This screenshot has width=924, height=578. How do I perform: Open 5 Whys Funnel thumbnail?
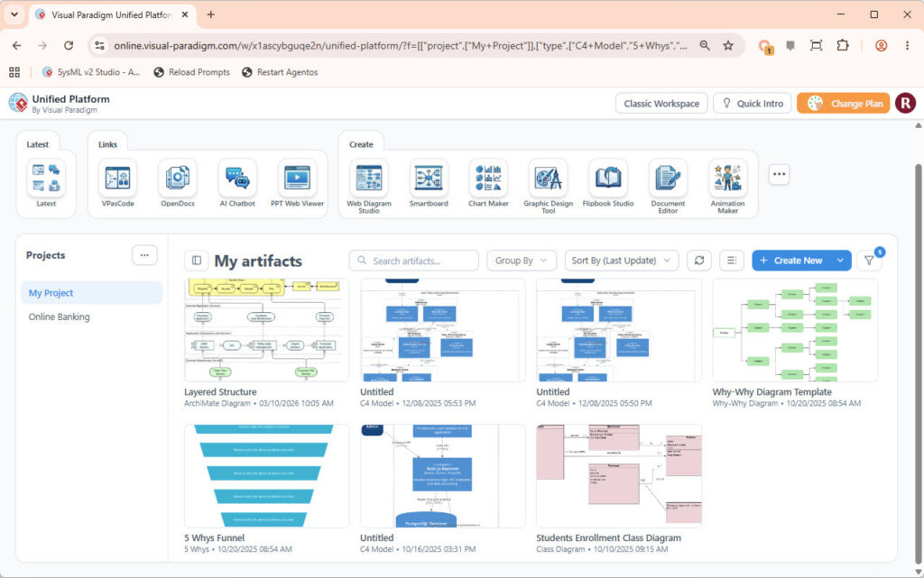[266, 476]
